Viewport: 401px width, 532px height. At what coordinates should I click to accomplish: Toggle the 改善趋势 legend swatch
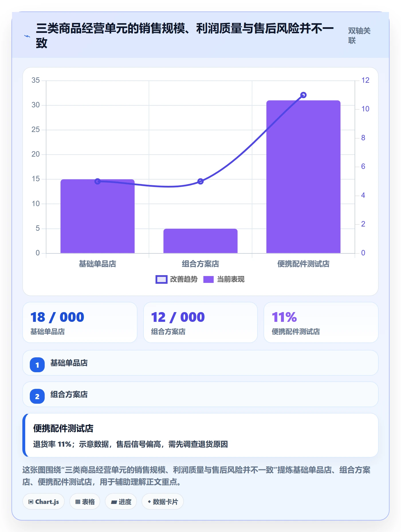coord(161,279)
